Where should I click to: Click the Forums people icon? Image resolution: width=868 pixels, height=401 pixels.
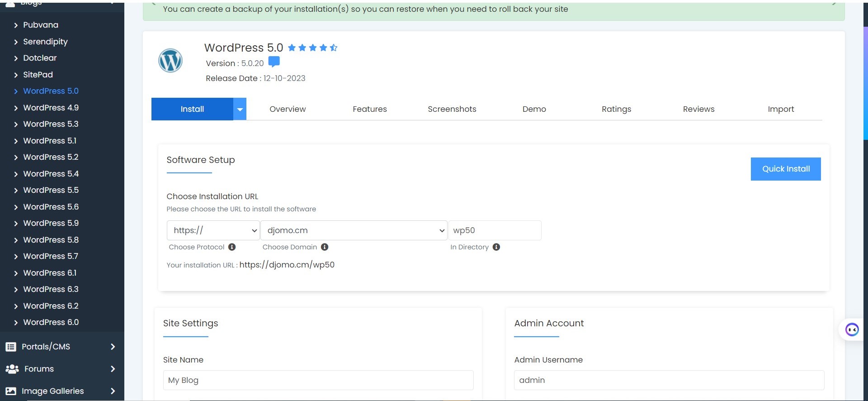[x=12, y=369]
